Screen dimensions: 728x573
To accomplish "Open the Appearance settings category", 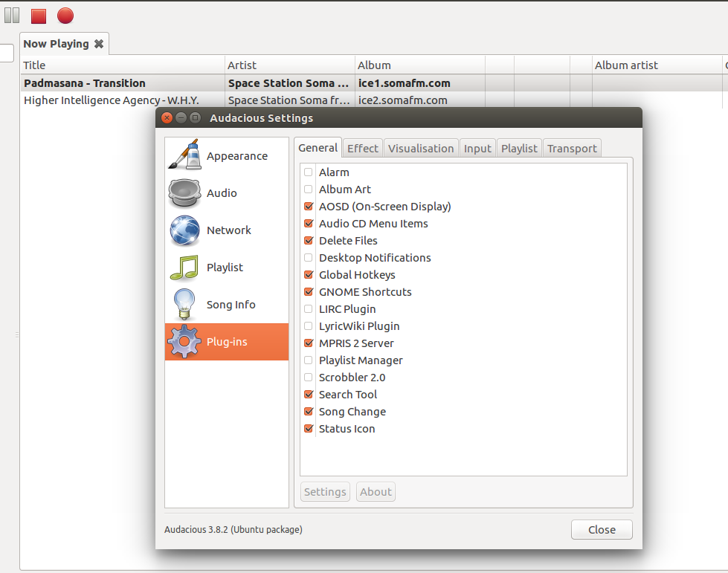I will pos(227,156).
